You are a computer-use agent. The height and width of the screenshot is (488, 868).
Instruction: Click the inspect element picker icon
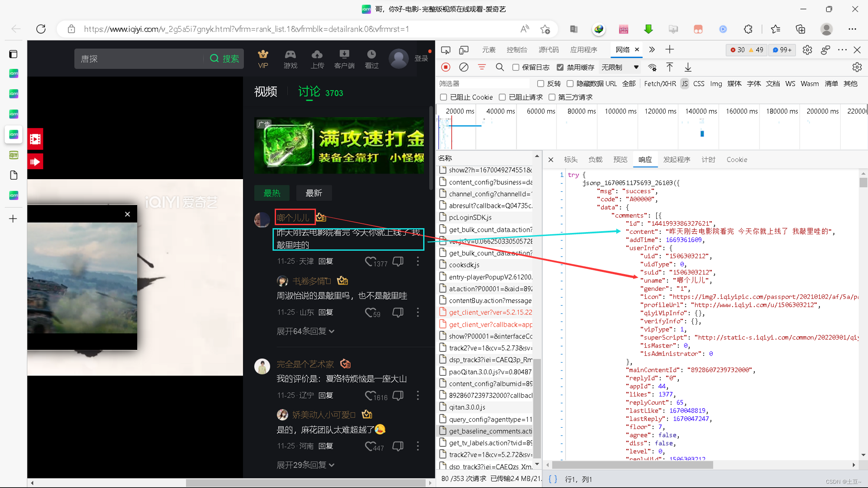(446, 50)
